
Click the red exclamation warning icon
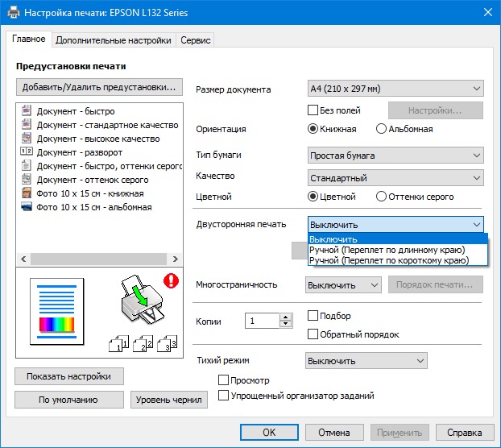[x=172, y=281]
